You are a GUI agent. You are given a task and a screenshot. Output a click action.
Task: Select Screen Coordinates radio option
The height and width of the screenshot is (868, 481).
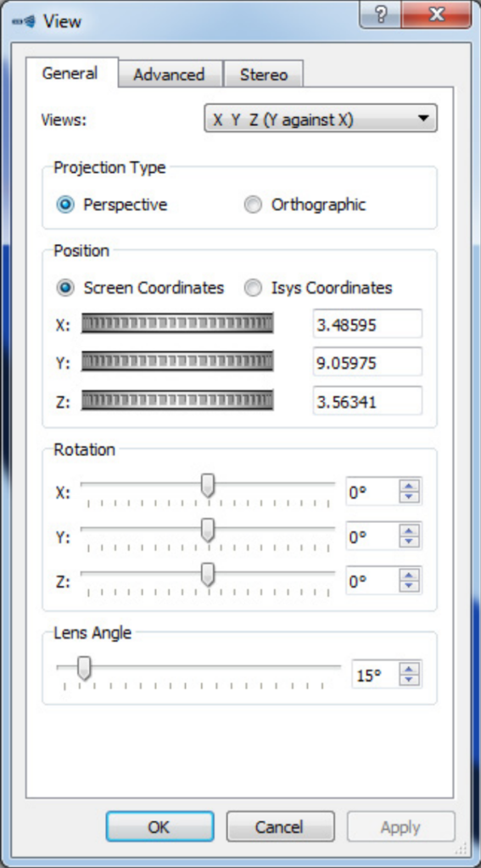pos(65,288)
